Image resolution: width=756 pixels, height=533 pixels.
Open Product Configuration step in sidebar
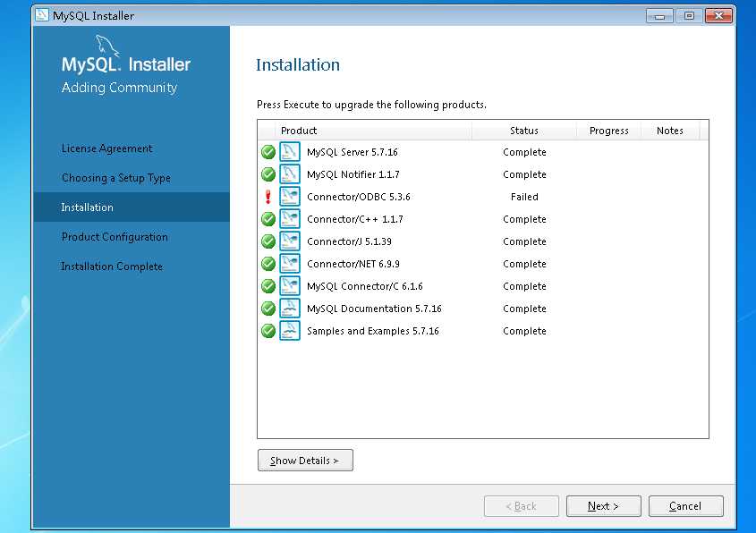pos(115,237)
